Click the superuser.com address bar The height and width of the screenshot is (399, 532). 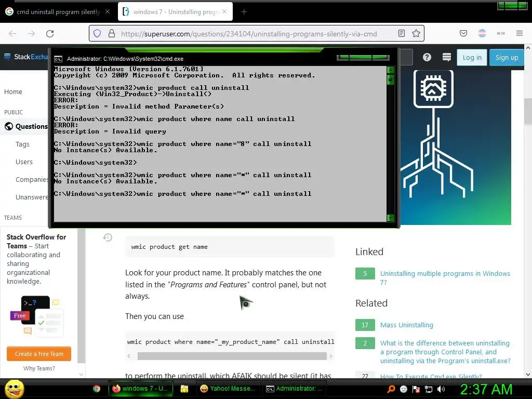click(257, 34)
